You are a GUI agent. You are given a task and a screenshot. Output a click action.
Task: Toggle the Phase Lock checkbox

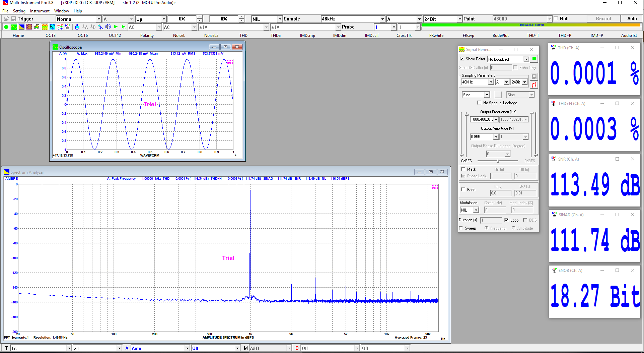pyautogui.click(x=463, y=176)
